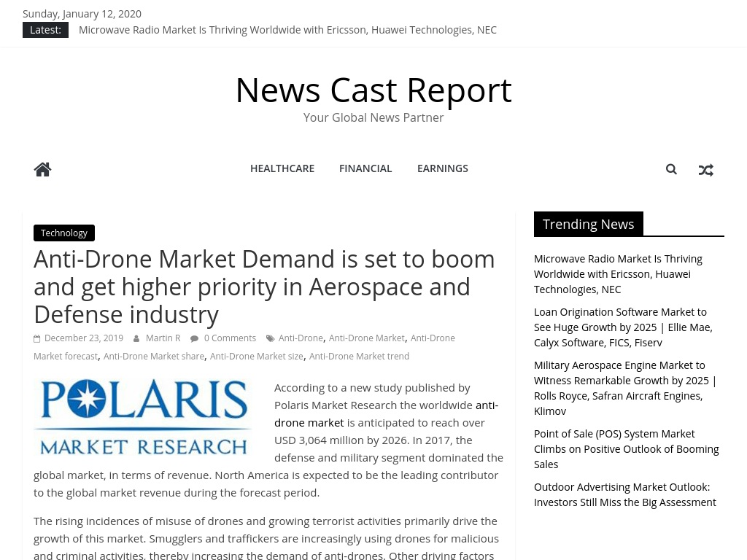The image size is (747, 560).
Task: Open the latest headline about Microwave Radio Market
Action: 287,30
